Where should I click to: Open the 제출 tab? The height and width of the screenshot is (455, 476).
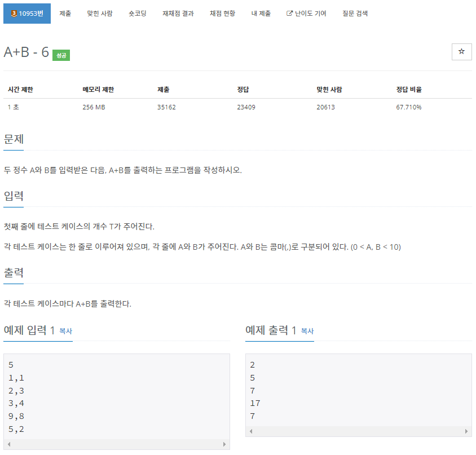[x=65, y=14]
